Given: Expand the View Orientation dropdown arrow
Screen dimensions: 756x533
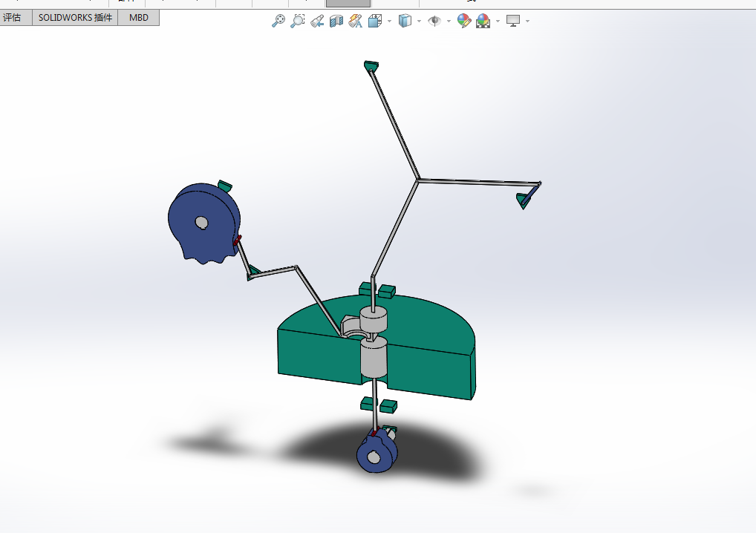Looking at the screenshot, I should (x=389, y=22).
